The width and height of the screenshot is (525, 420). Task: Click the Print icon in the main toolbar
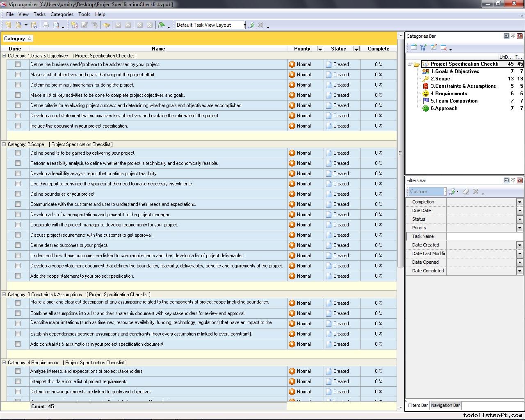tap(46, 25)
